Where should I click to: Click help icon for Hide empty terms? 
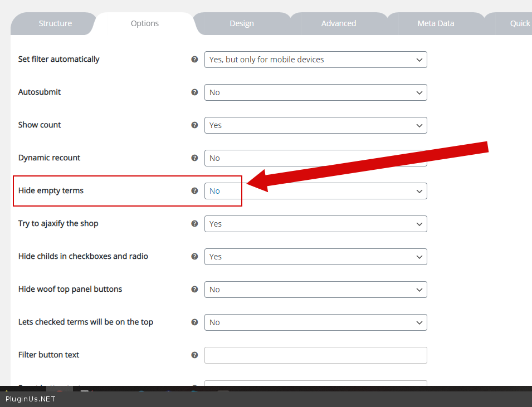[x=194, y=190]
